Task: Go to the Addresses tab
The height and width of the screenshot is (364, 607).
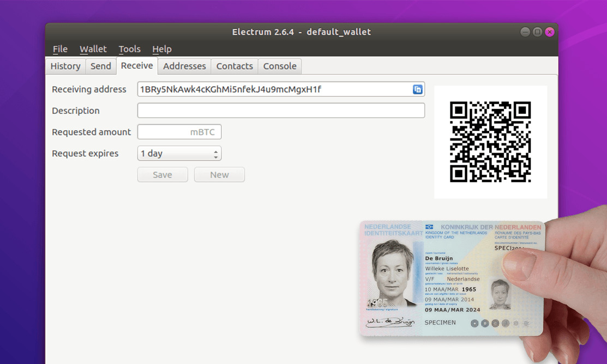Action: [184, 66]
